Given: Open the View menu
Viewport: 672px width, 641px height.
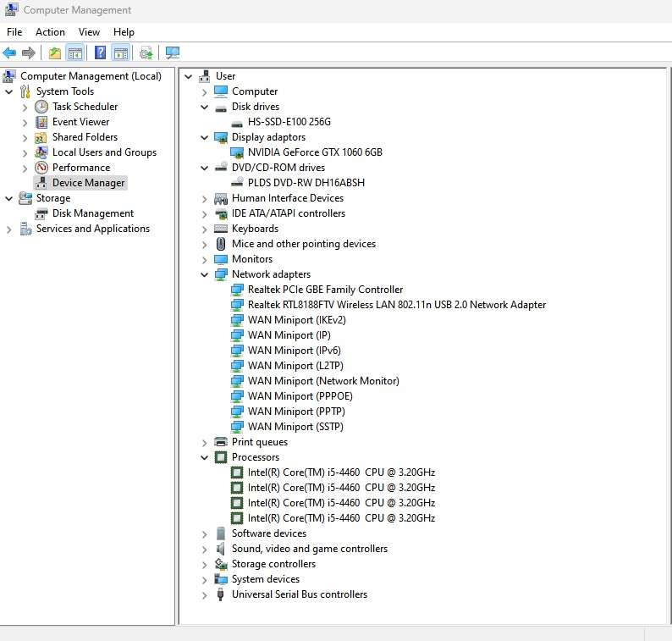Looking at the screenshot, I should pyautogui.click(x=89, y=32).
